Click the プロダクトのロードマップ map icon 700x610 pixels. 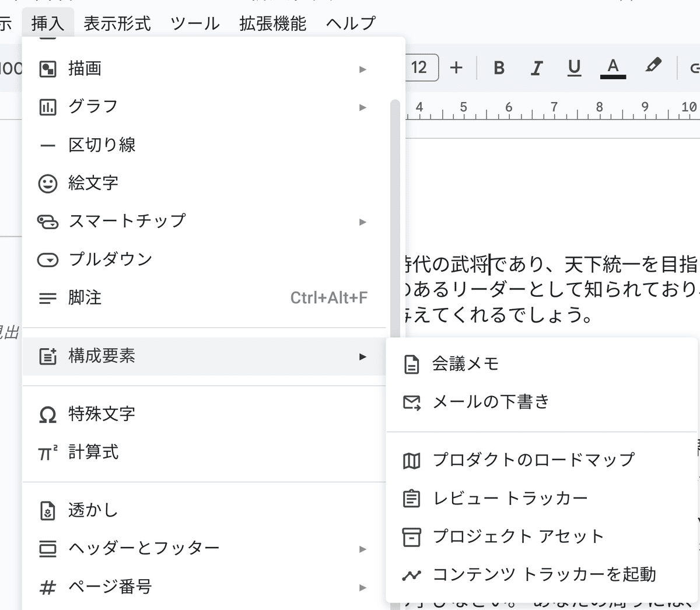tap(412, 461)
